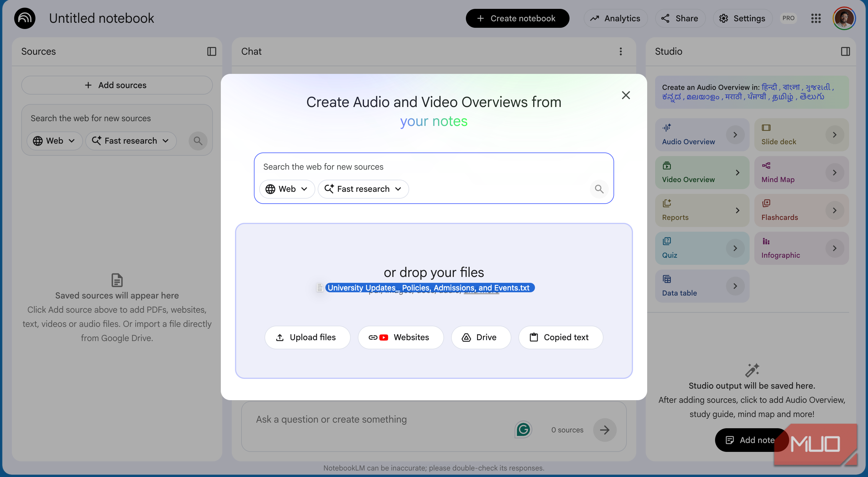The width and height of the screenshot is (868, 477).
Task: Open Google apps grid icon
Action: click(816, 18)
